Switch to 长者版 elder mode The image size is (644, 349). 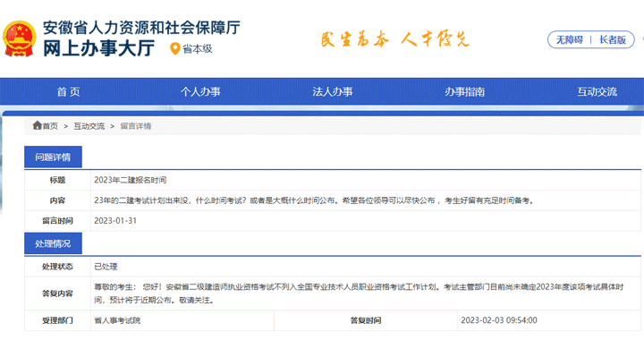(x=613, y=40)
